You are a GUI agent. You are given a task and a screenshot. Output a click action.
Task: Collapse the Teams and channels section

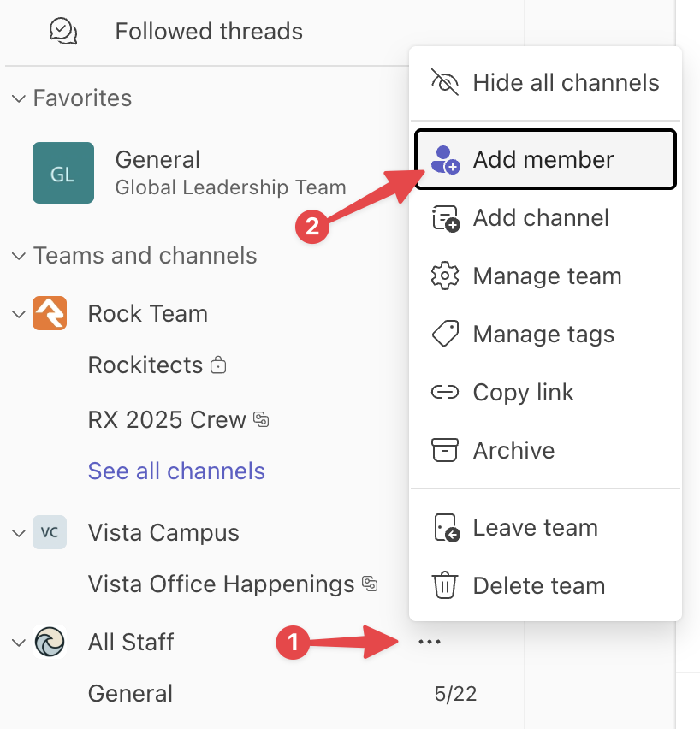[x=19, y=256]
